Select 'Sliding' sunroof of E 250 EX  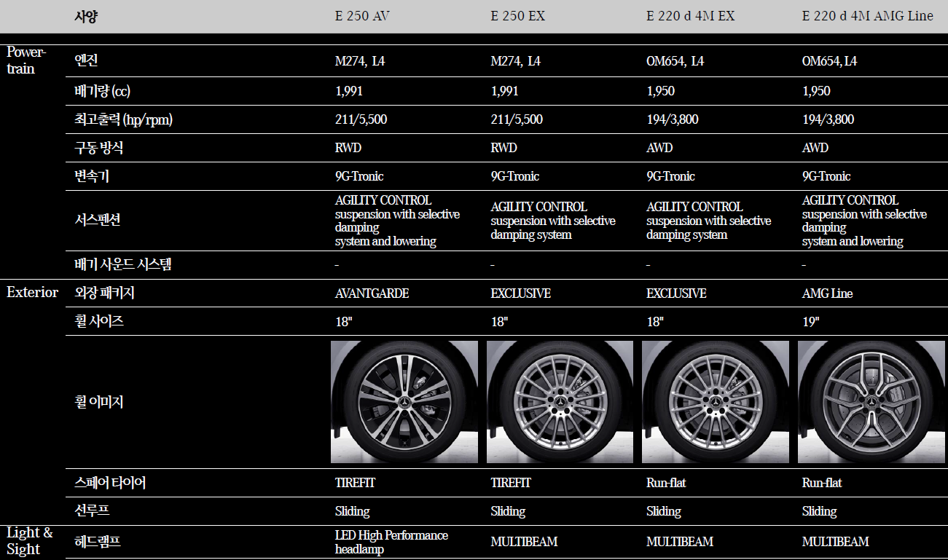click(508, 511)
